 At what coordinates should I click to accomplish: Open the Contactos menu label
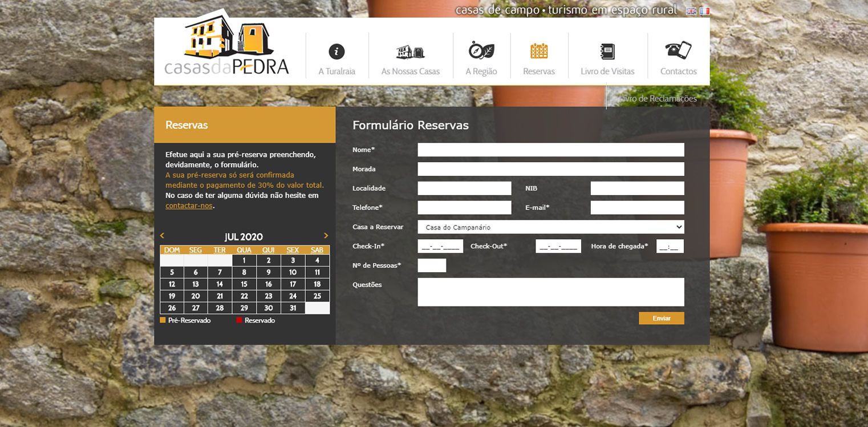tap(679, 71)
